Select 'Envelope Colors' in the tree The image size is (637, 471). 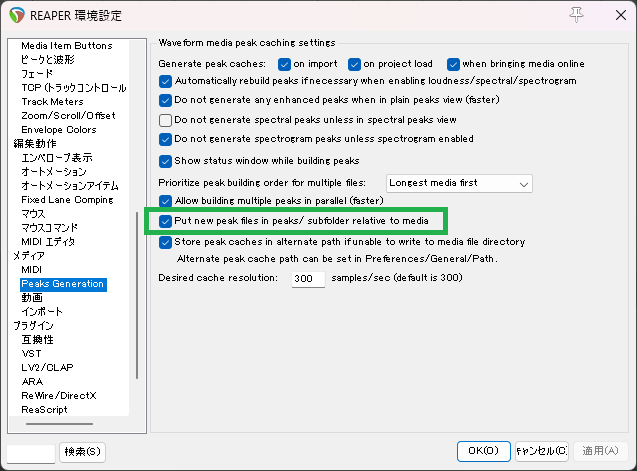pyautogui.click(x=59, y=130)
